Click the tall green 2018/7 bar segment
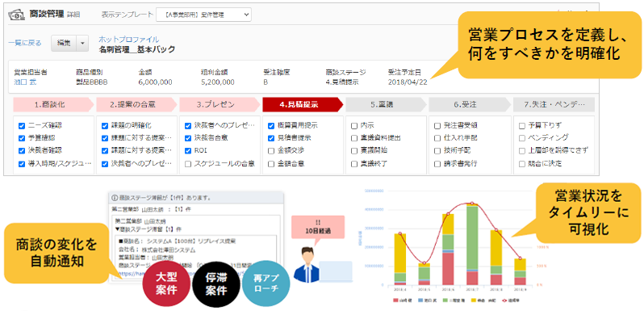The image size is (644, 311). [472, 237]
